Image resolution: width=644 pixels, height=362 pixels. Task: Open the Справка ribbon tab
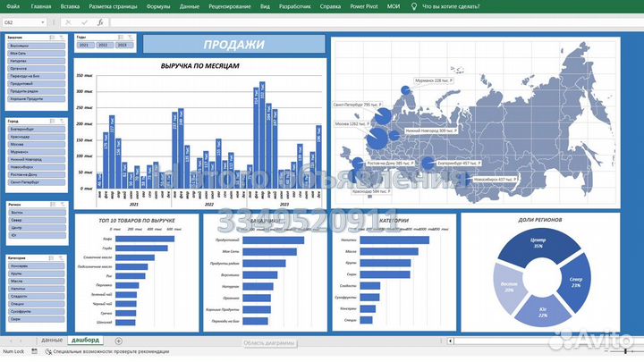click(330, 6)
